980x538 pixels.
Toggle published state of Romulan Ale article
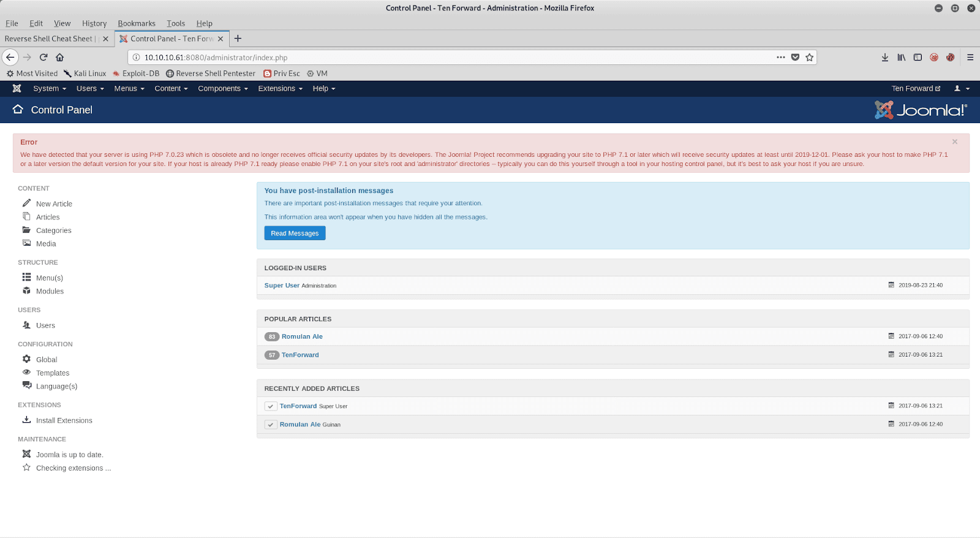click(271, 425)
